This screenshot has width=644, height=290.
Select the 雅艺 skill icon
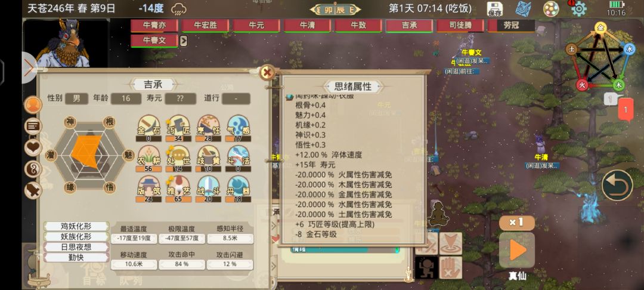point(179,189)
